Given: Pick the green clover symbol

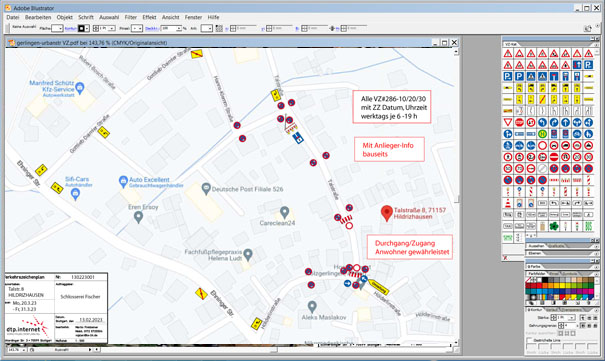Looking at the screenshot, I should tap(554, 226).
